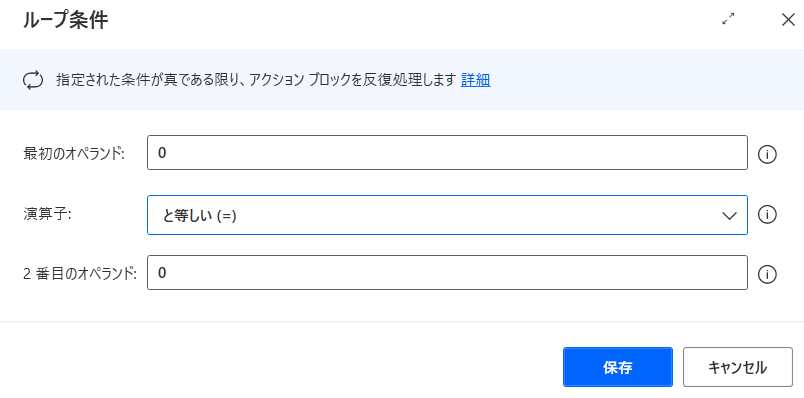Show the info icon tooltip for 最初のオペランド
The height and width of the screenshot is (398, 804).
767,154
